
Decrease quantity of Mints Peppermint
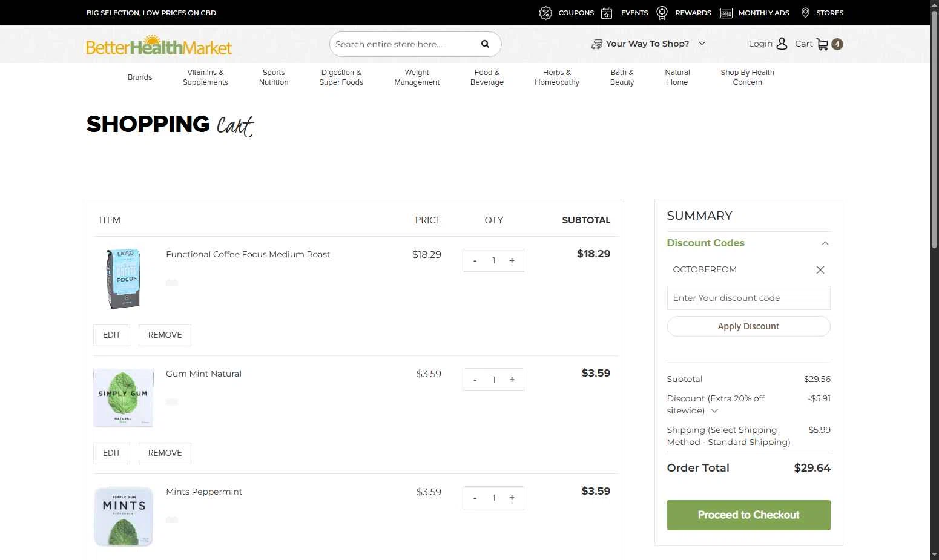point(475,498)
